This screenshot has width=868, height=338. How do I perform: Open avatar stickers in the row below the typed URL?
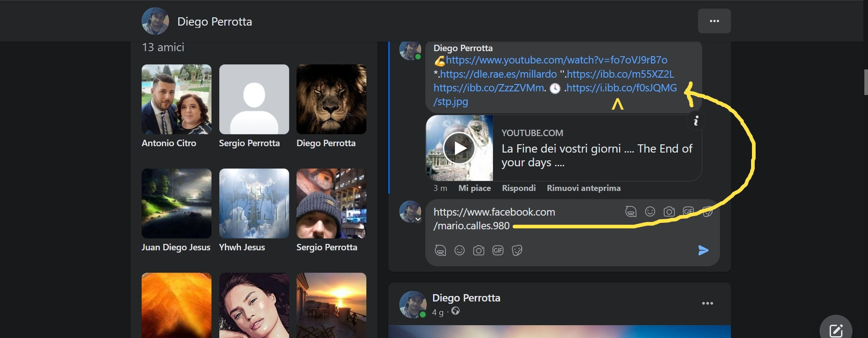point(440,250)
